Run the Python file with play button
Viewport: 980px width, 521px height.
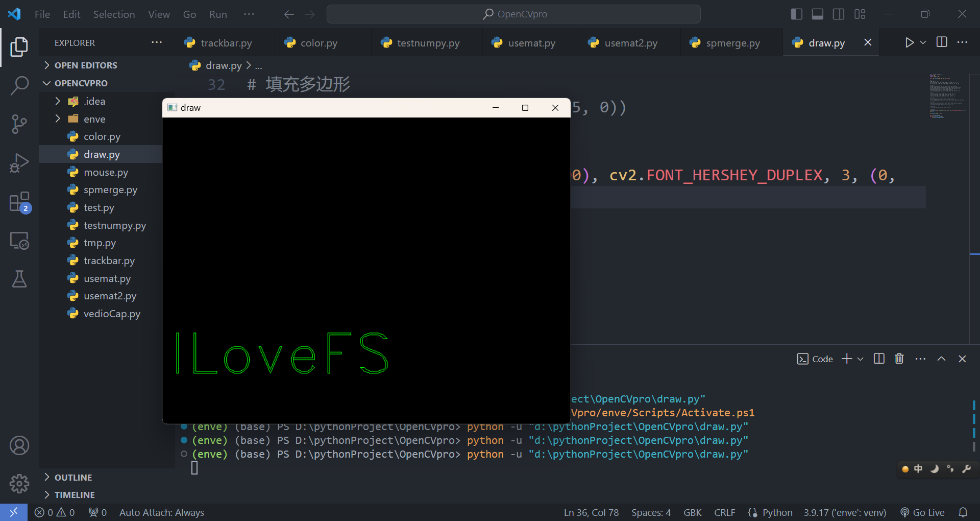point(909,42)
